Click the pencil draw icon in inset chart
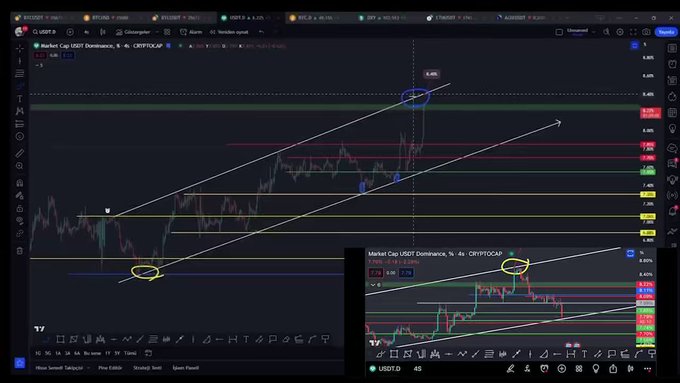 click(x=510, y=369)
